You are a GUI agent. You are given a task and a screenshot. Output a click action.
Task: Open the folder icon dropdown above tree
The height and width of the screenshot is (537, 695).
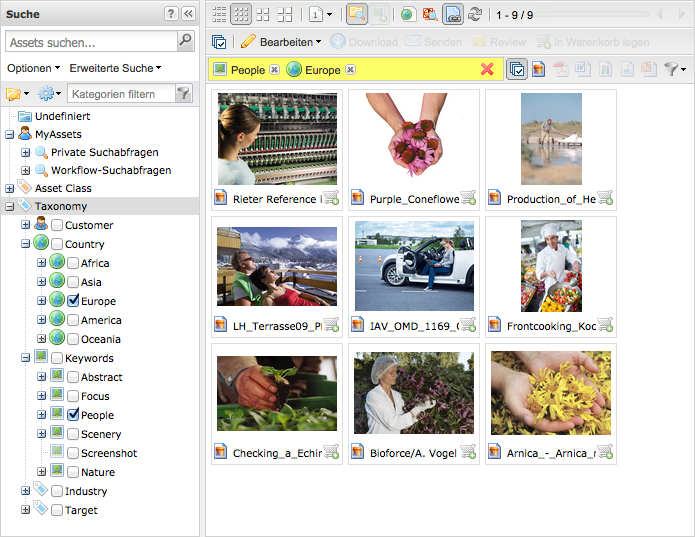pyautogui.click(x=18, y=93)
